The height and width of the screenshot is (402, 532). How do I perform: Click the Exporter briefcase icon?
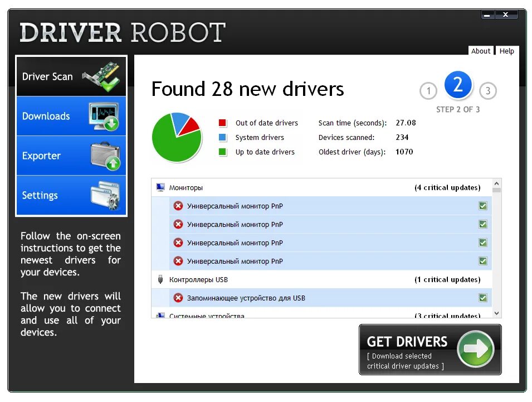coord(105,156)
